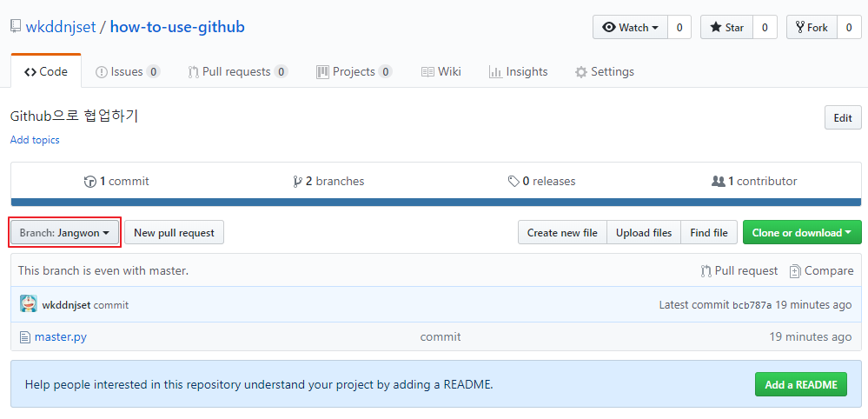View the 1 contributor link
The width and height of the screenshot is (868, 419).
(754, 181)
